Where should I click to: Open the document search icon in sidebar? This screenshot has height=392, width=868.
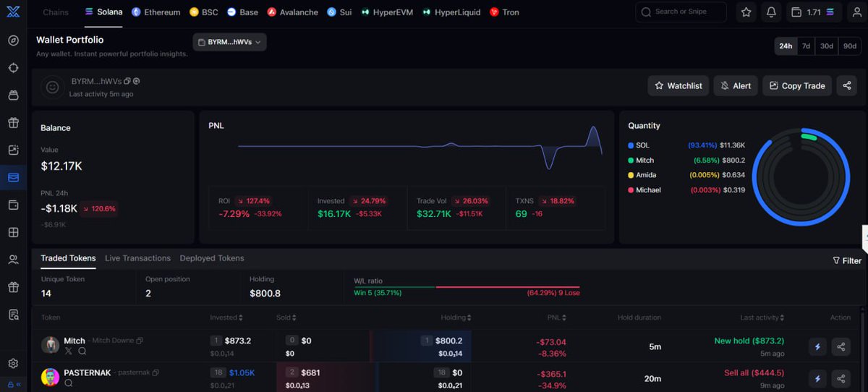13,315
